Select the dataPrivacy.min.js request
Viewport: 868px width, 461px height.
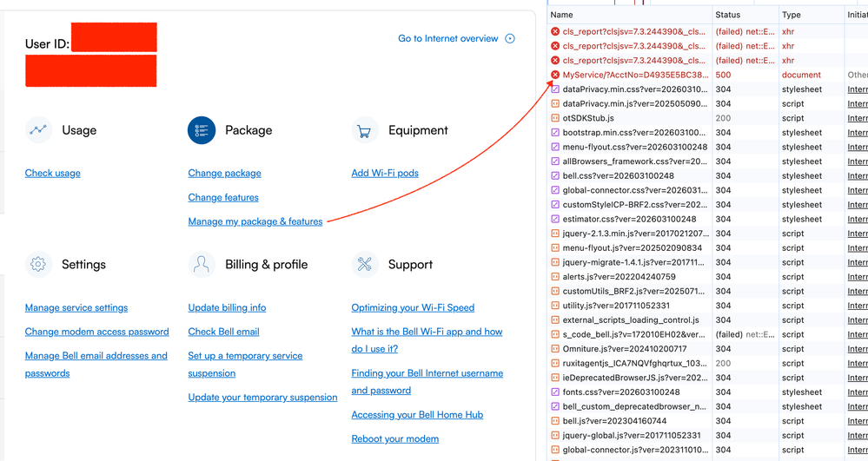click(x=707, y=103)
